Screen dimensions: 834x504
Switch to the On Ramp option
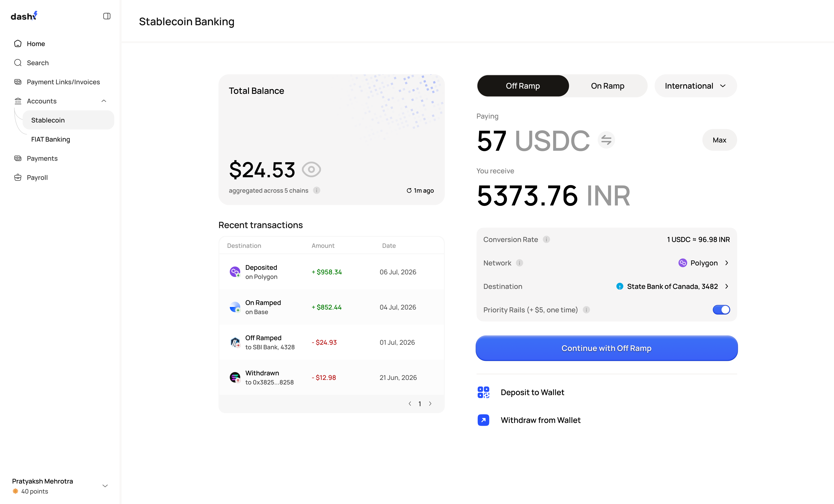point(608,86)
